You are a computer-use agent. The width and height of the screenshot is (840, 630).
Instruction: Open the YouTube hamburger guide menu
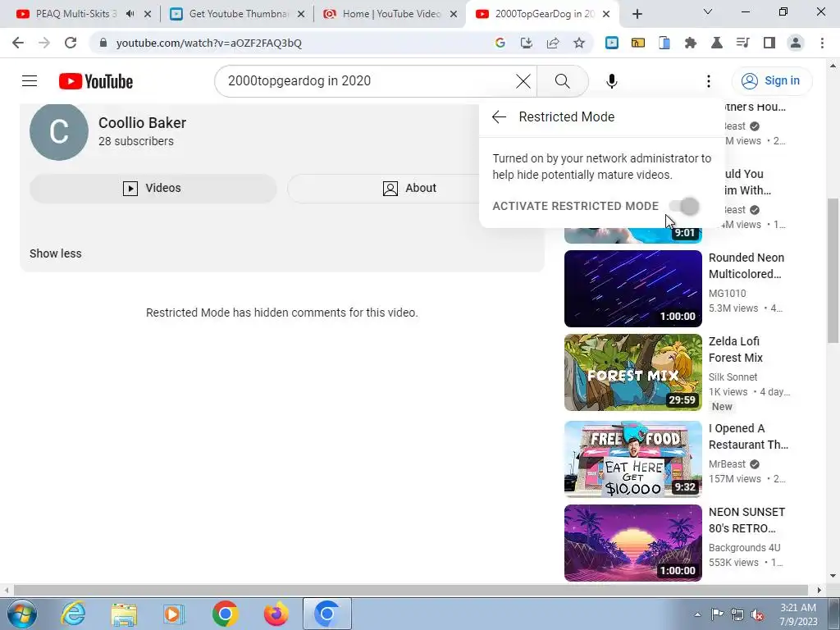pos(30,81)
